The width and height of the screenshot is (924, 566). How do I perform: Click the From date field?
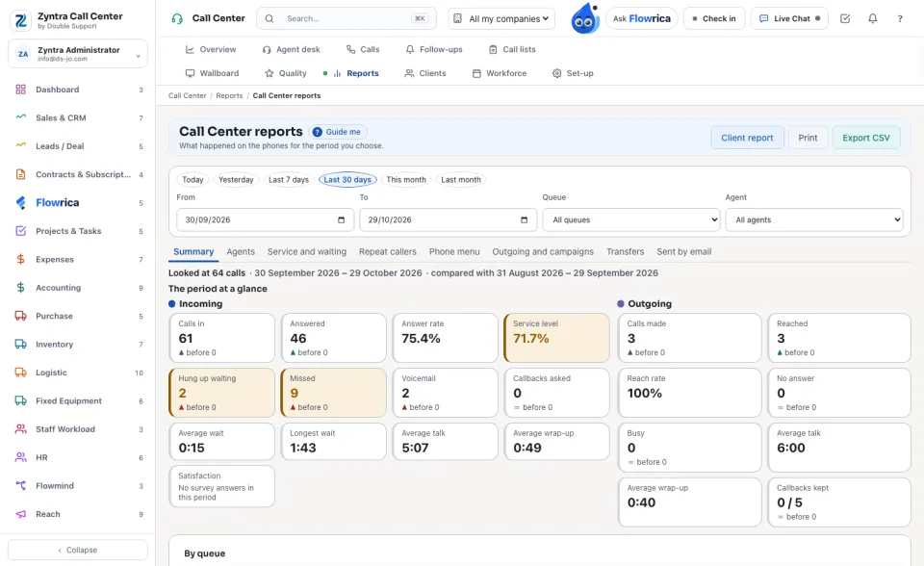click(266, 219)
